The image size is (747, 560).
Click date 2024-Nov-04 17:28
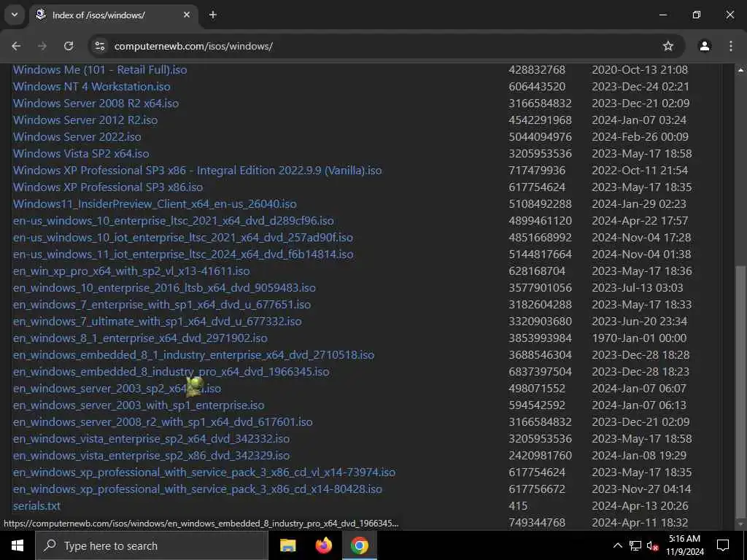tap(641, 237)
